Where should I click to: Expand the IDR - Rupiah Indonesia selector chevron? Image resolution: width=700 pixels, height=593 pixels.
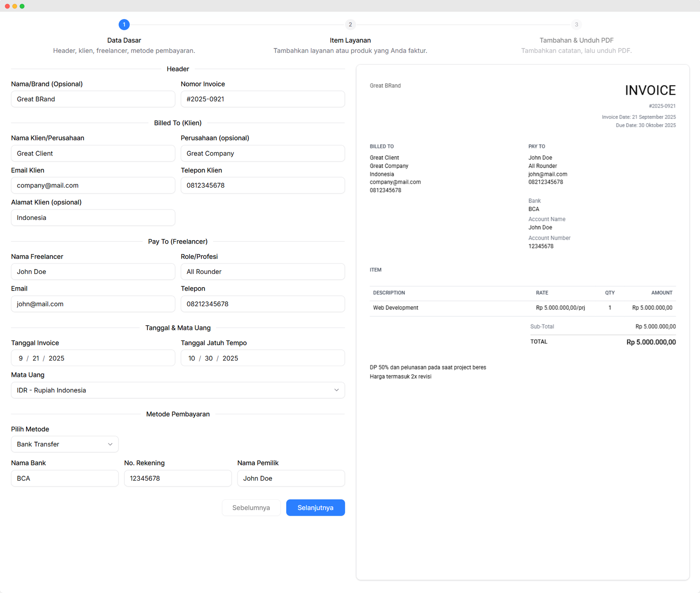click(336, 390)
